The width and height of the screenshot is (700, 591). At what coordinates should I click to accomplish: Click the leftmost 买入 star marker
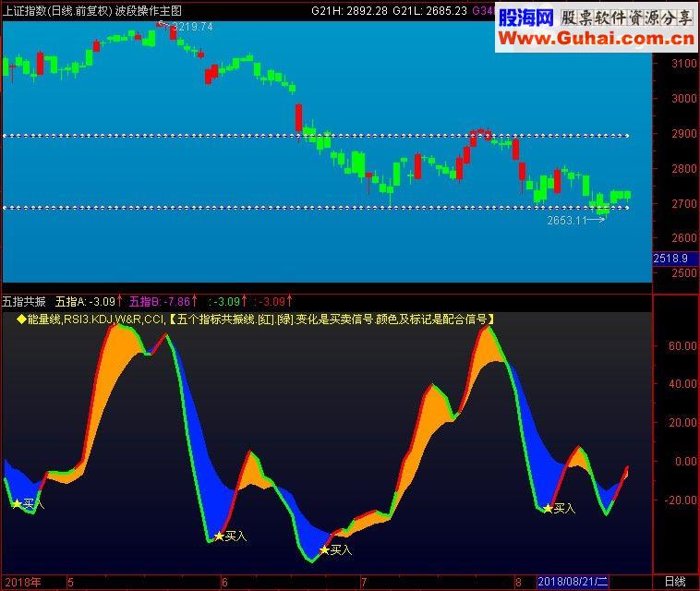pos(17,504)
